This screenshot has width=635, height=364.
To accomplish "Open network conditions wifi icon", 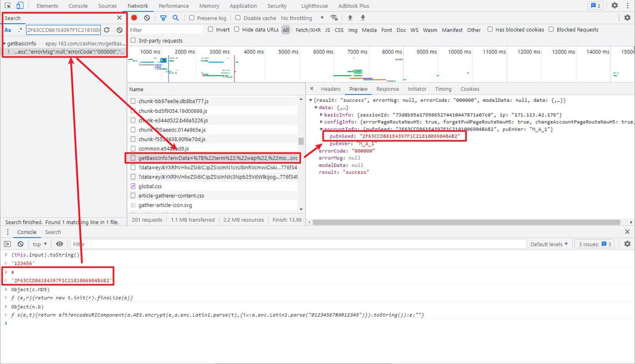I will [334, 18].
